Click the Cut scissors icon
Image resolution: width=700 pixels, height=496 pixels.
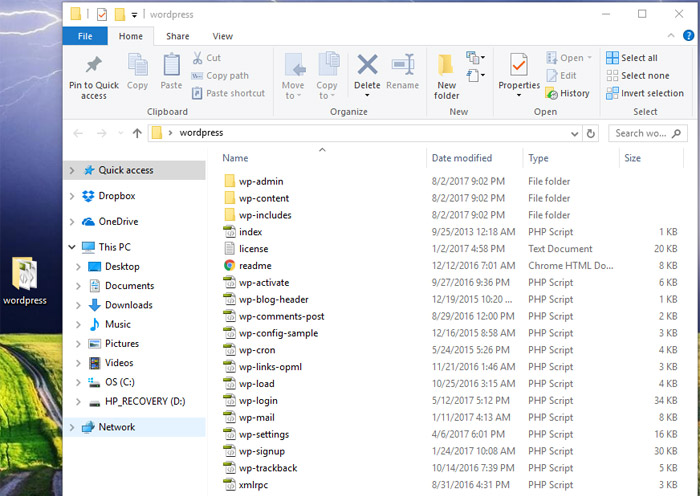(197, 58)
